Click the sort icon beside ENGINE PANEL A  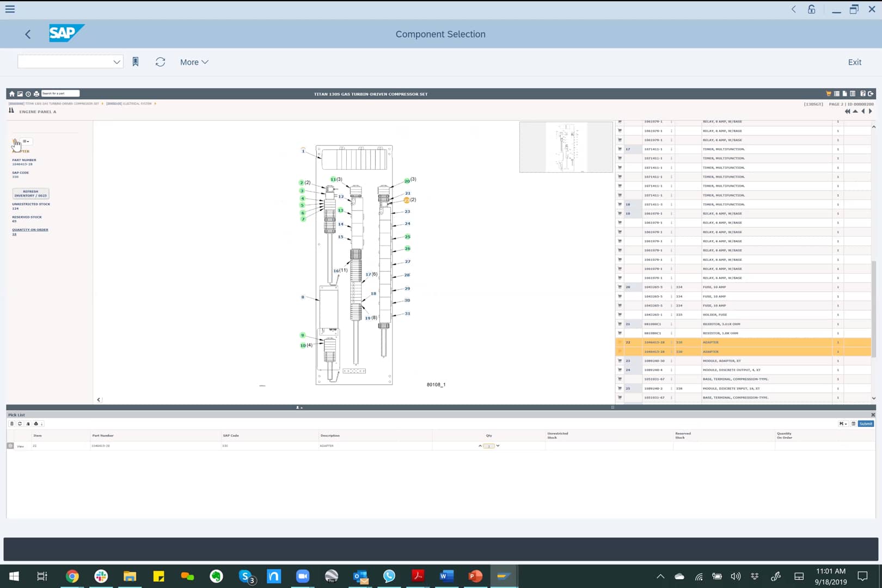point(10,111)
